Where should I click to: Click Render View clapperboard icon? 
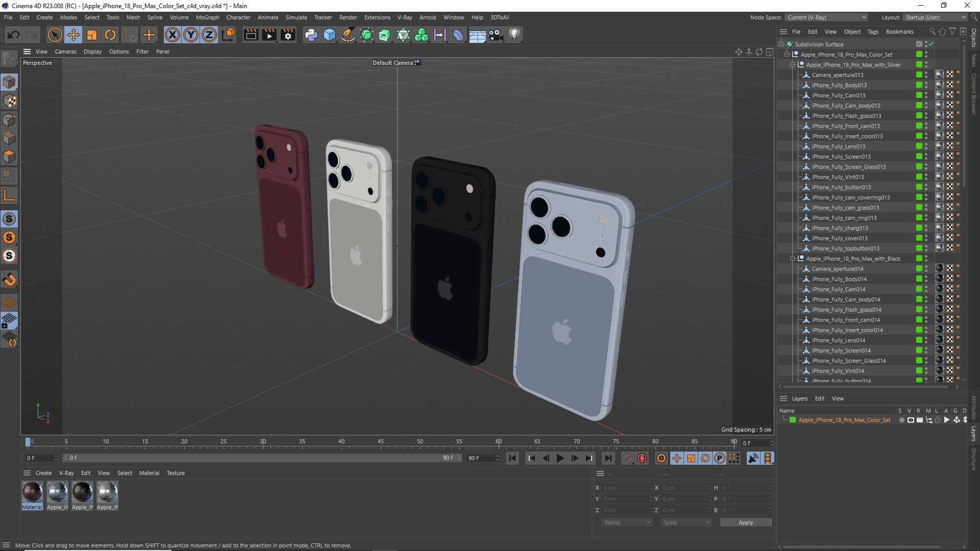251,35
